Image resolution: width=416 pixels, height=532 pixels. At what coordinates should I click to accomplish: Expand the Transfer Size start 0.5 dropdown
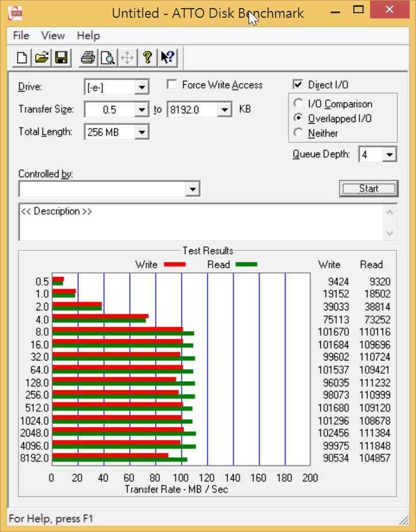(x=142, y=110)
